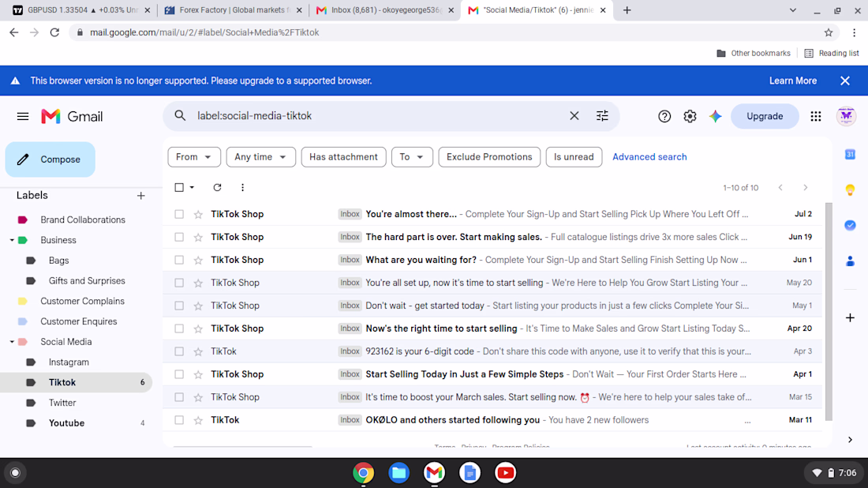Open the Youtube label
The height and width of the screenshot is (488, 868).
66,423
